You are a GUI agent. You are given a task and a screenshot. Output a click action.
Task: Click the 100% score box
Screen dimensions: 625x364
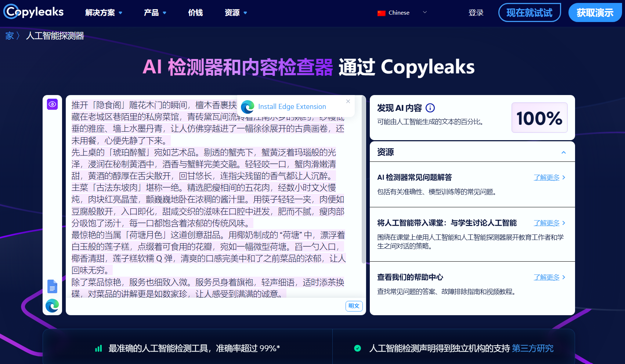[x=539, y=118]
